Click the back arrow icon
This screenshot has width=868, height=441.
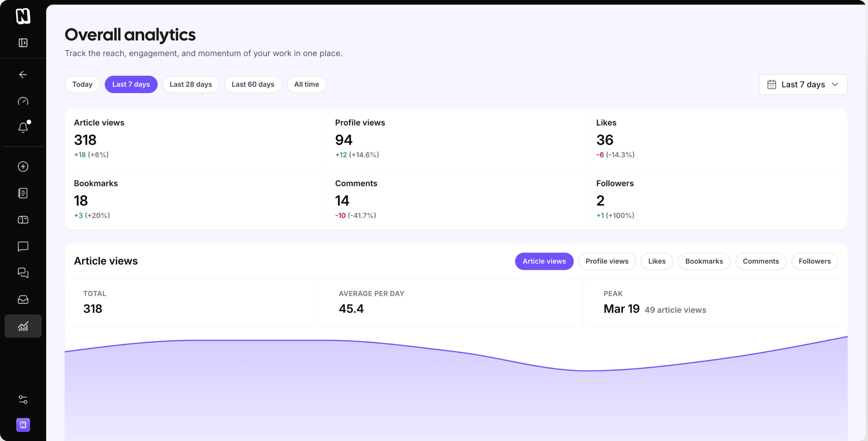click(x=23, y=75)
